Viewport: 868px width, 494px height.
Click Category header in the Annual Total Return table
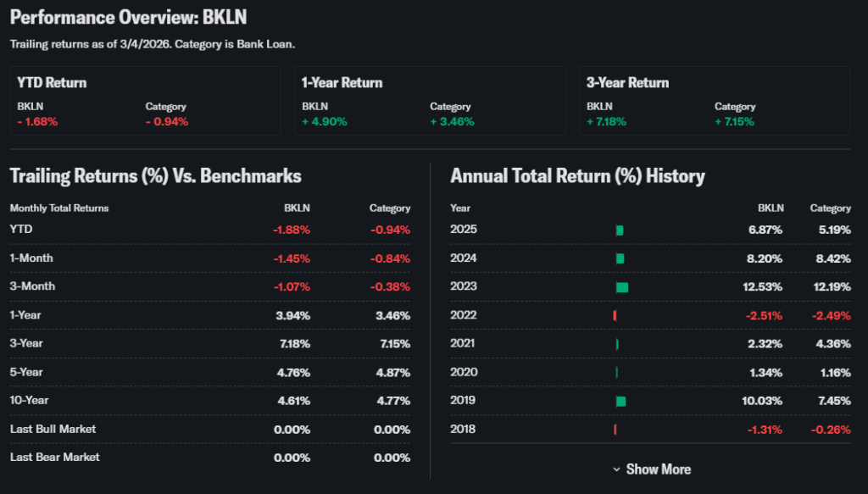tap(830, 208)
